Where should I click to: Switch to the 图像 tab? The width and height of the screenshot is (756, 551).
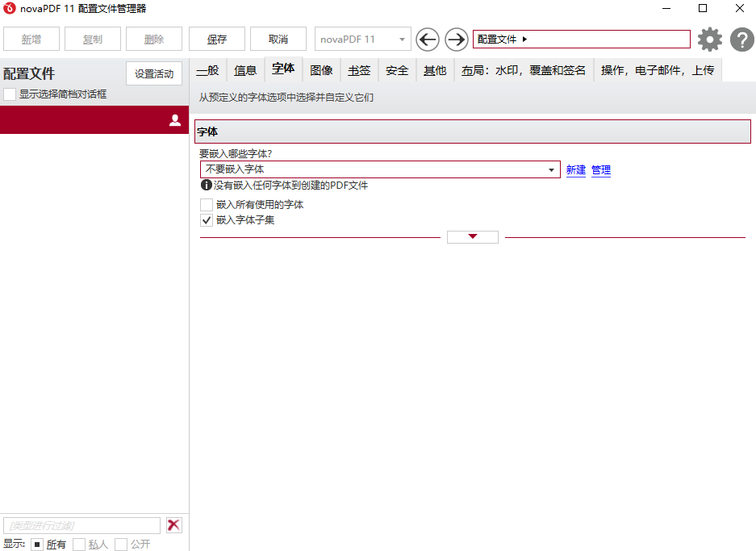[321, 70]
